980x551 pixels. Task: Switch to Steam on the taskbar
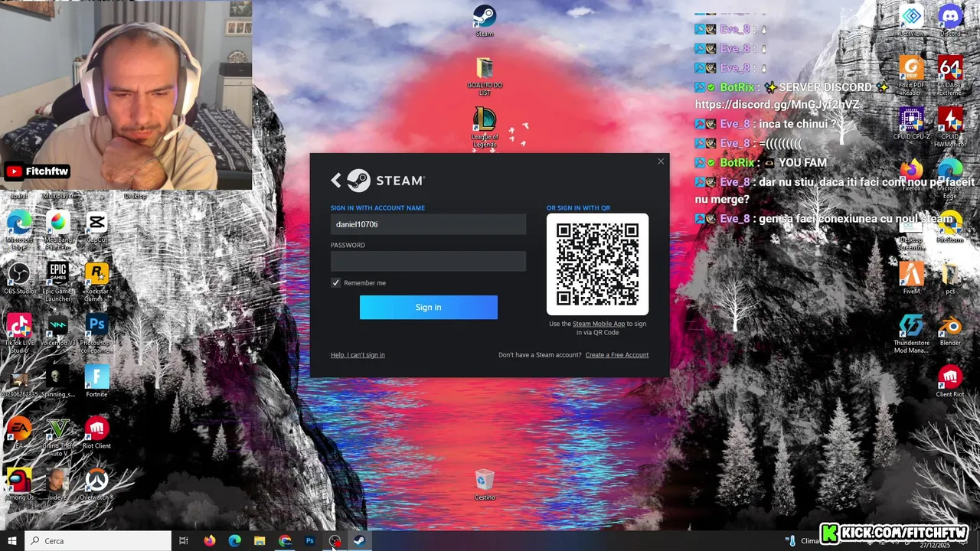click(360, 541)
